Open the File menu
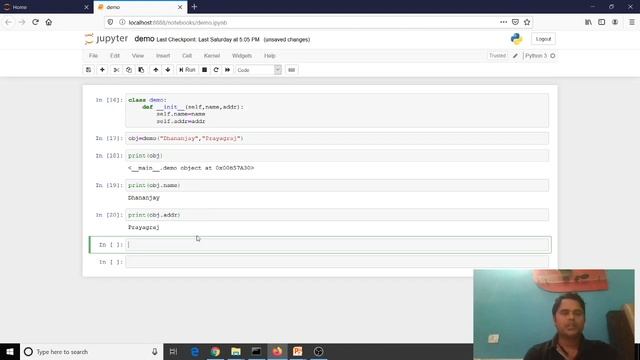Image resolution: width=640 pixels, height=360 pixels. [x=93, y=56]
